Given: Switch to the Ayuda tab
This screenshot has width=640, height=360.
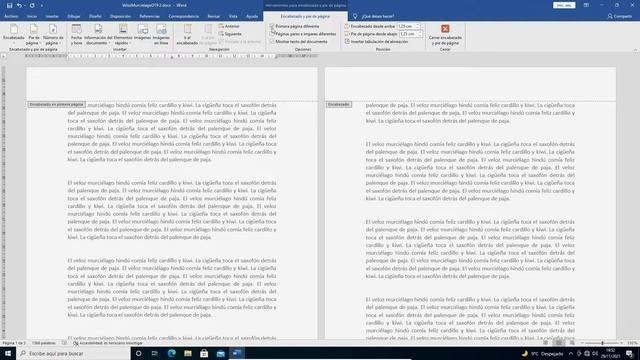Looking at the screenshot, I should [252, 16].
